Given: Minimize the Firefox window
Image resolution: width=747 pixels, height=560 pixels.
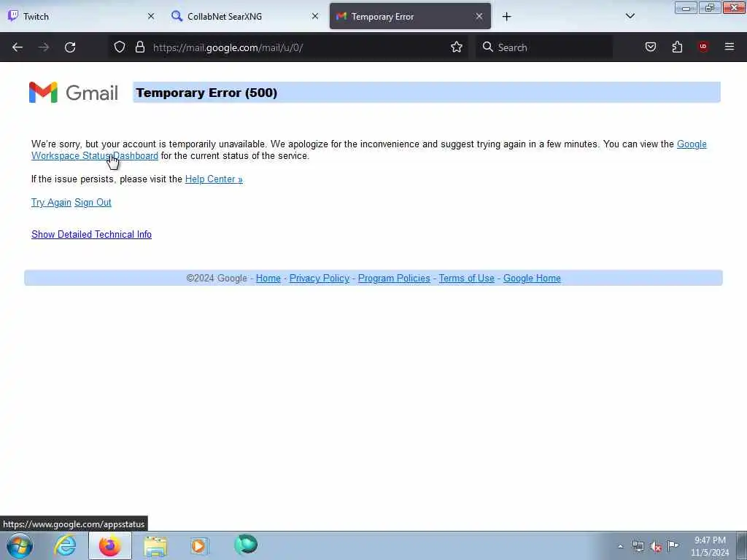Looking at the screenshot, I should click(686, 8).
